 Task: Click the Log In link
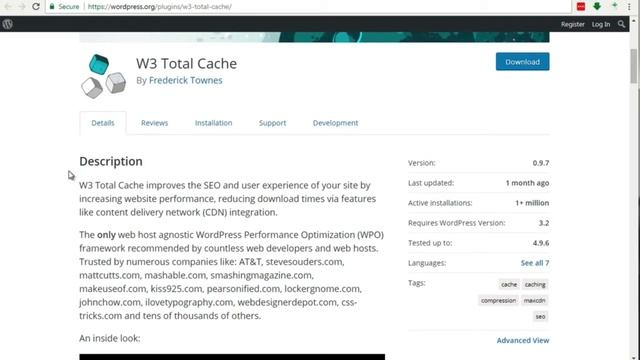[601, 24]
